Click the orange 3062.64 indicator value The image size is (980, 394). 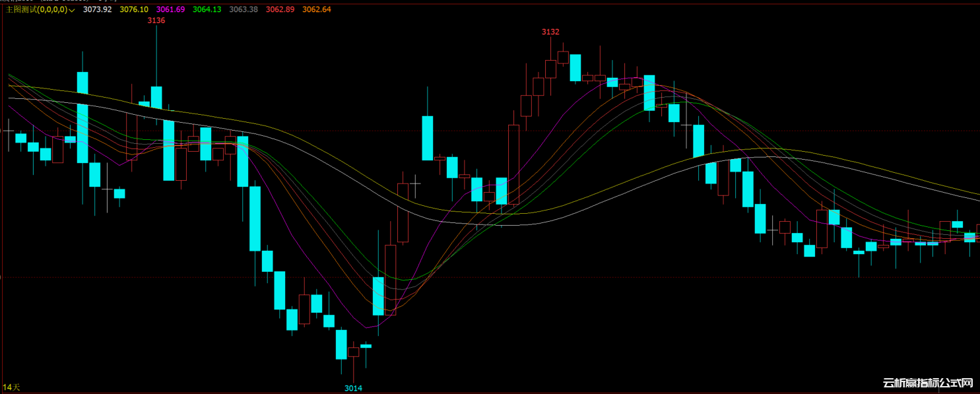point(317,10)
